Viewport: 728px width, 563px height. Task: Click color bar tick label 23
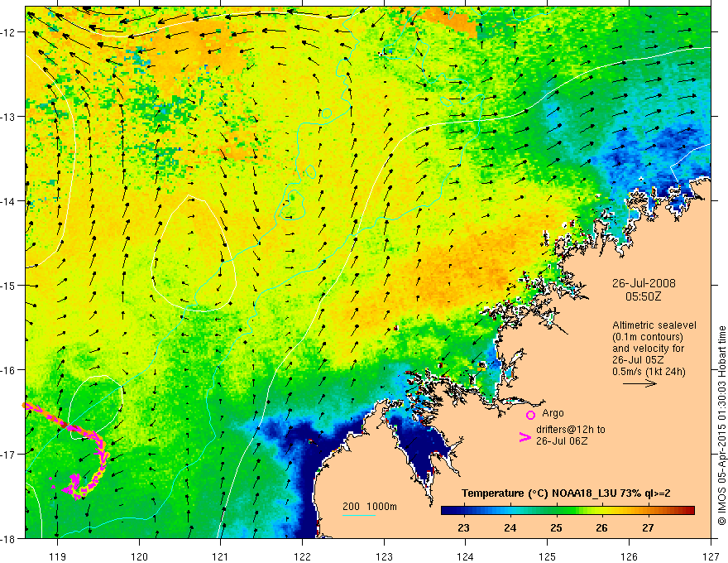point(463,527)
